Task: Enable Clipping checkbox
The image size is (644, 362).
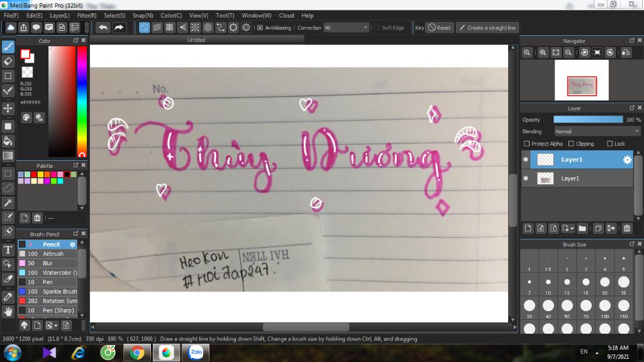Action: pyautogui.click(x=571, y=144)
